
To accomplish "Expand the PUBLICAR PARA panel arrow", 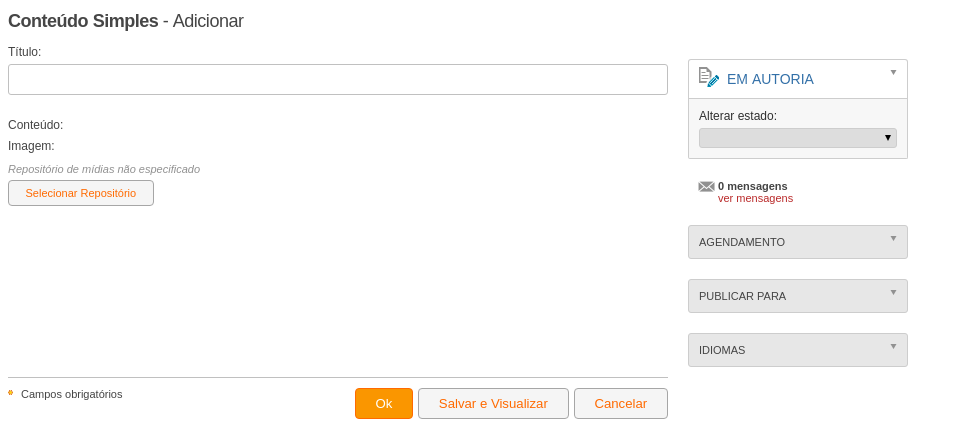I will (x=894, y=292).
